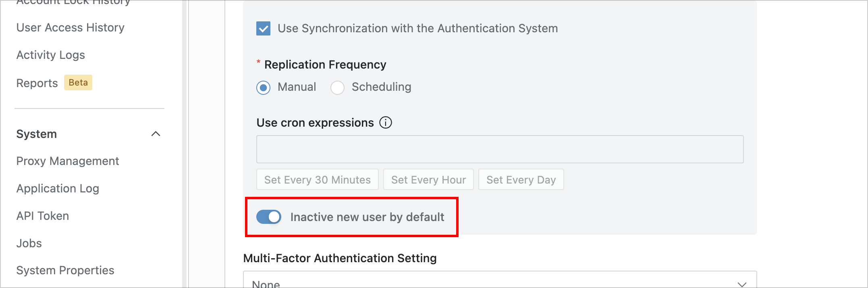The image size is (868, 288).
Task: Select the Scheduling radio button
Action: click(337, 88)
